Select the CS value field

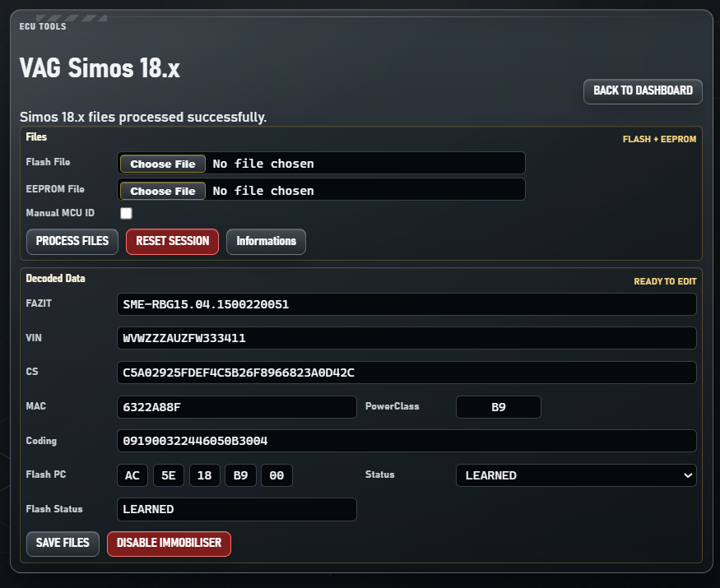(x=406, y=373)
